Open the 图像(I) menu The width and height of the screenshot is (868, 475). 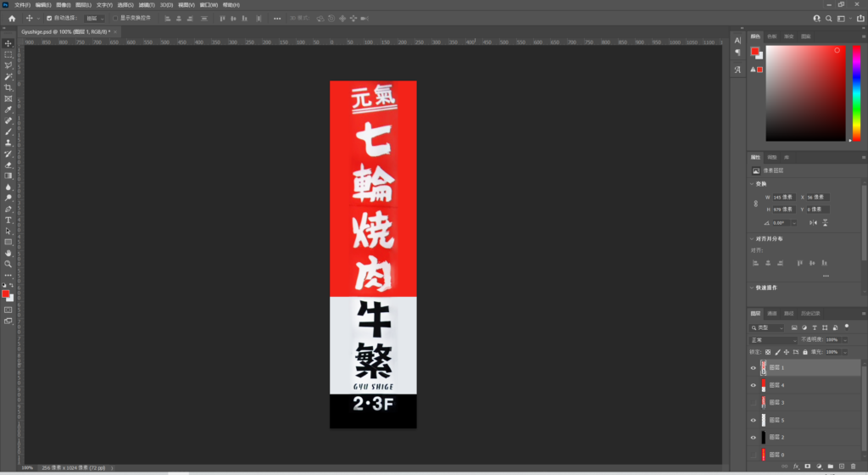63,4
